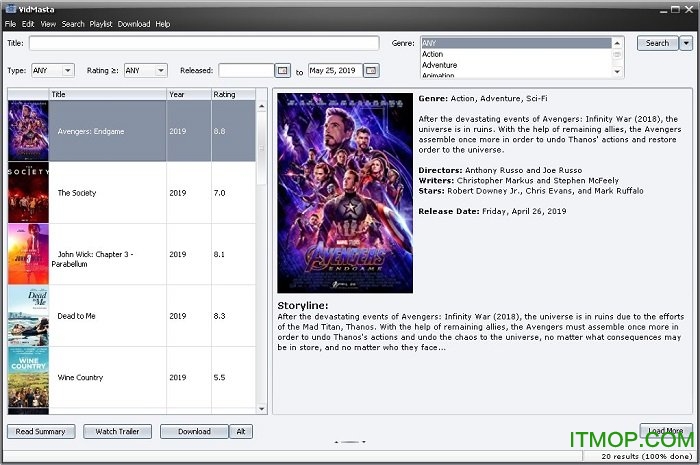Open the start date calendar picker
700x465 pixels.
click(x=282, y=71)
